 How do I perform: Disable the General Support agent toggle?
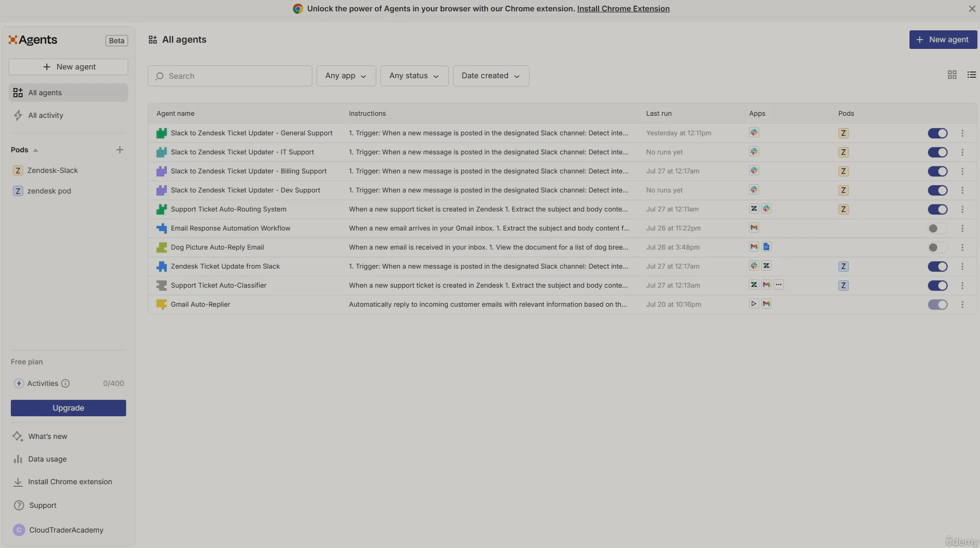click(x=938, y=133)
